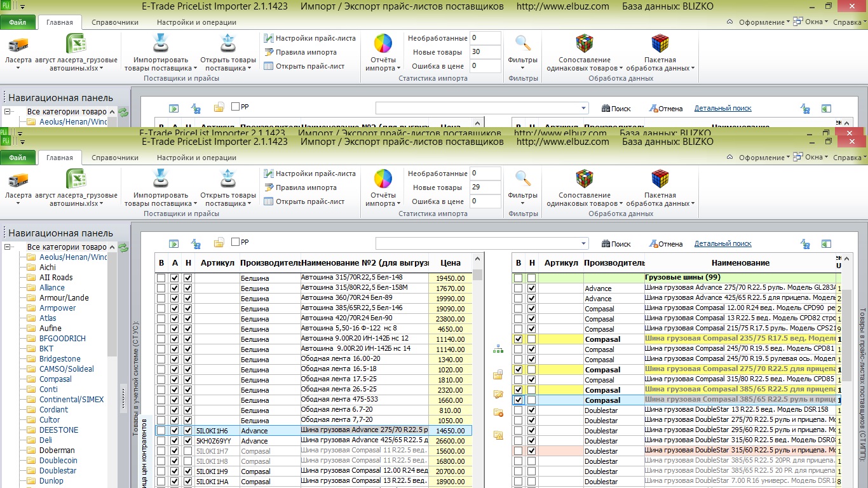Select the Bridgestone category in navigation tree

[x=60, y=359]
